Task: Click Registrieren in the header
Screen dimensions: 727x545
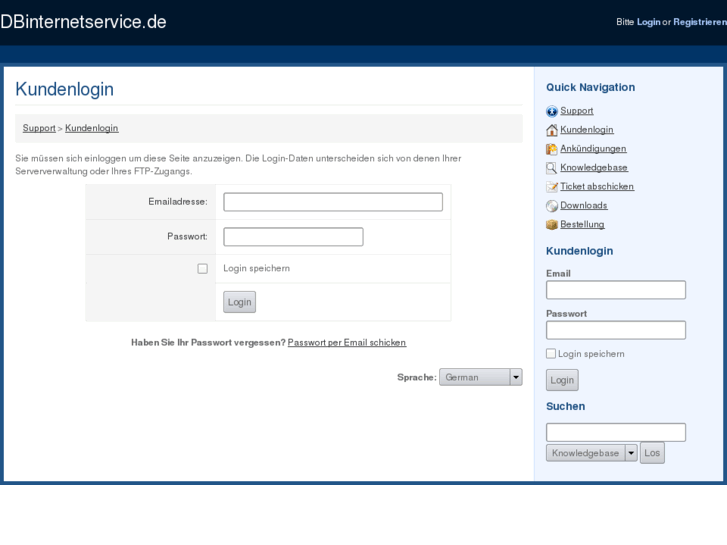Action: (700, 22)
